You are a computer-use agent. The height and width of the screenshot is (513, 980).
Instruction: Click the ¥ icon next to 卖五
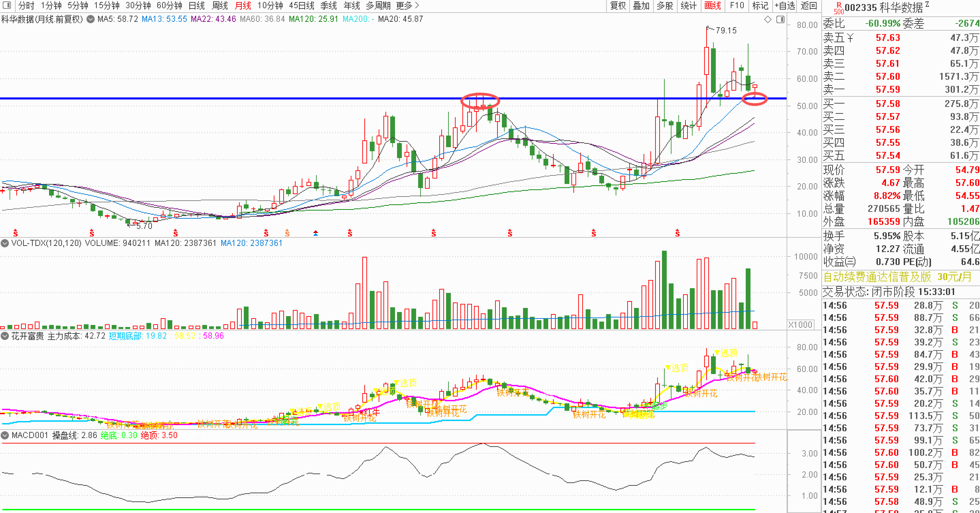coord(850,38)
